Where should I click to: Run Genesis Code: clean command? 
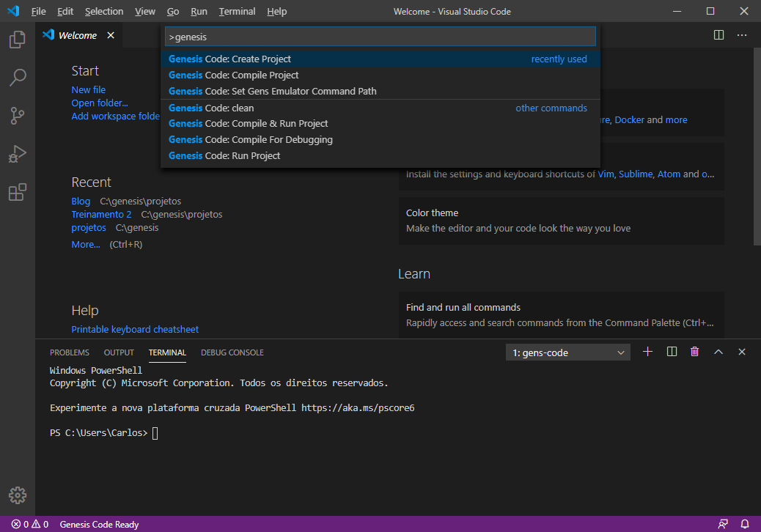[x=380, y=108]
